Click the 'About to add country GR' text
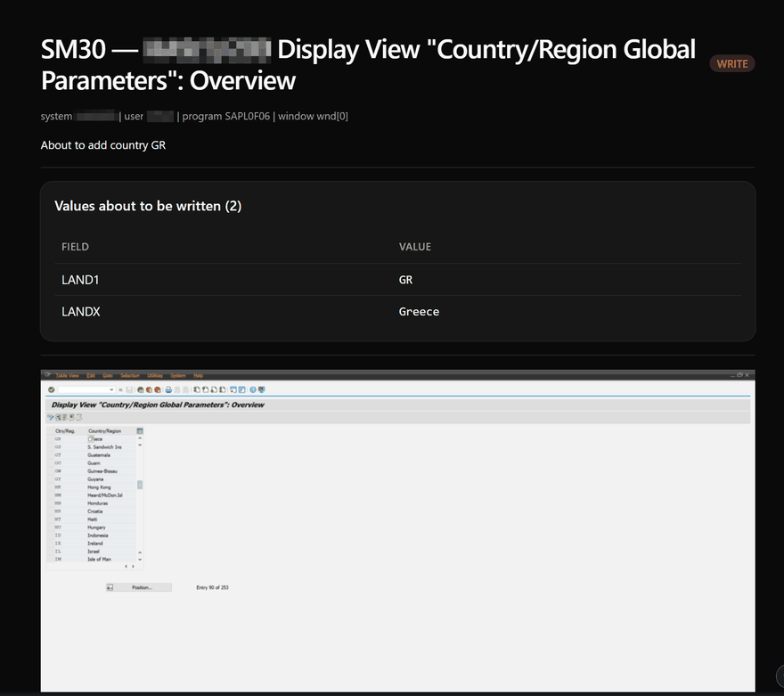 point(103,145)
